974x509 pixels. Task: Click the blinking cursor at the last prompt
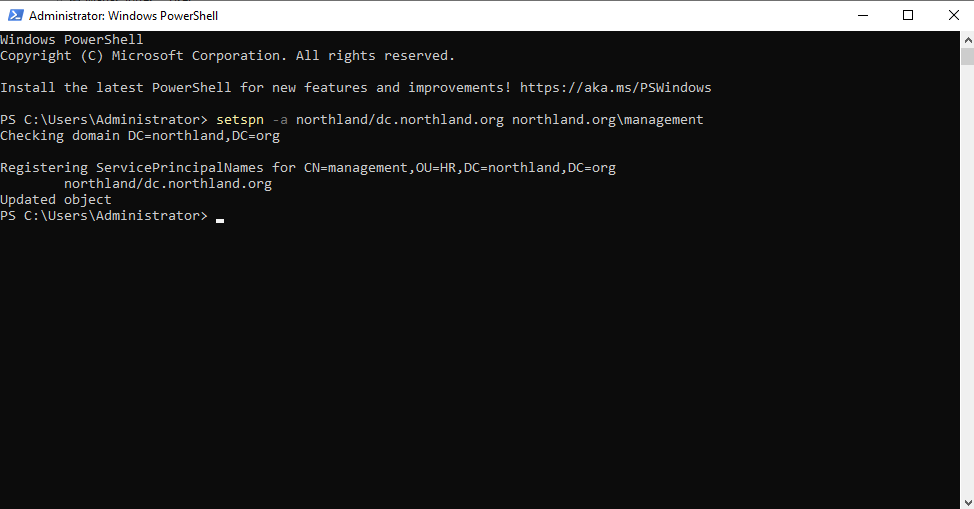[220, 217]
